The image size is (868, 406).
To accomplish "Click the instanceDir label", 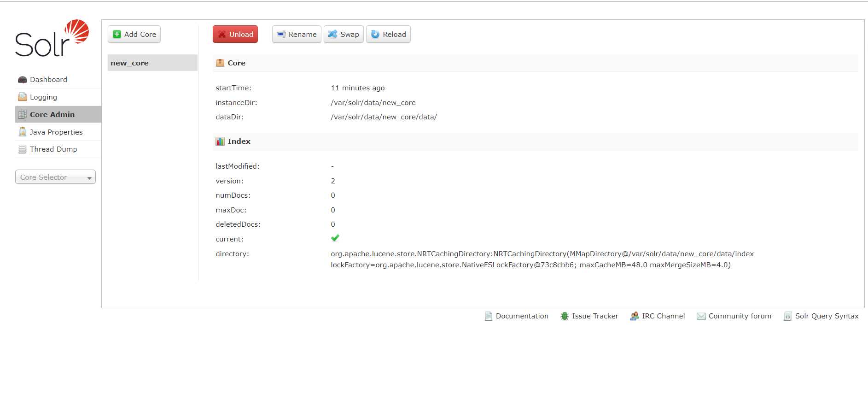I will click(x=236, y=103).
